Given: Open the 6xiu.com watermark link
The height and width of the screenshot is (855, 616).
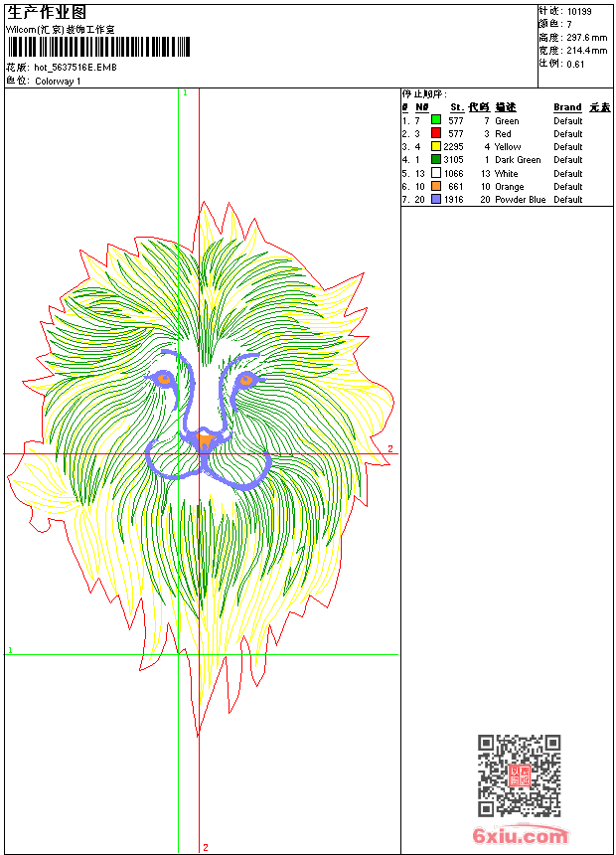Looking at the screenshot, I should (520, 836).
